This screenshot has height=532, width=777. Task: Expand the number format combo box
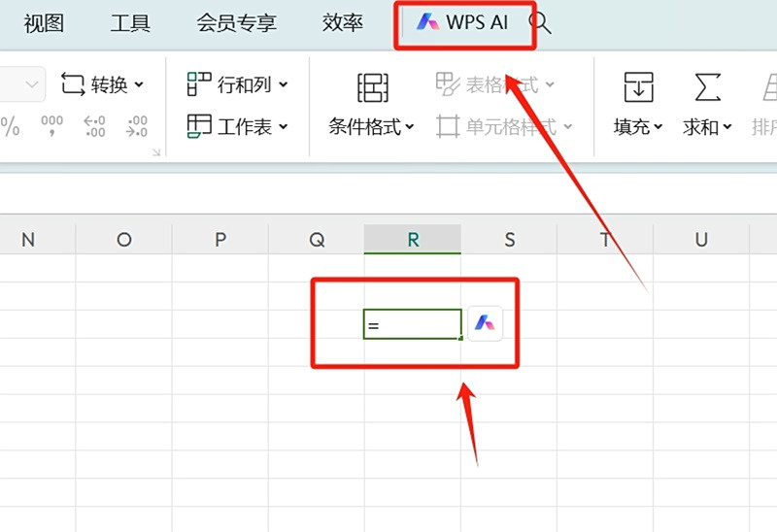click(x=32, y=84)
